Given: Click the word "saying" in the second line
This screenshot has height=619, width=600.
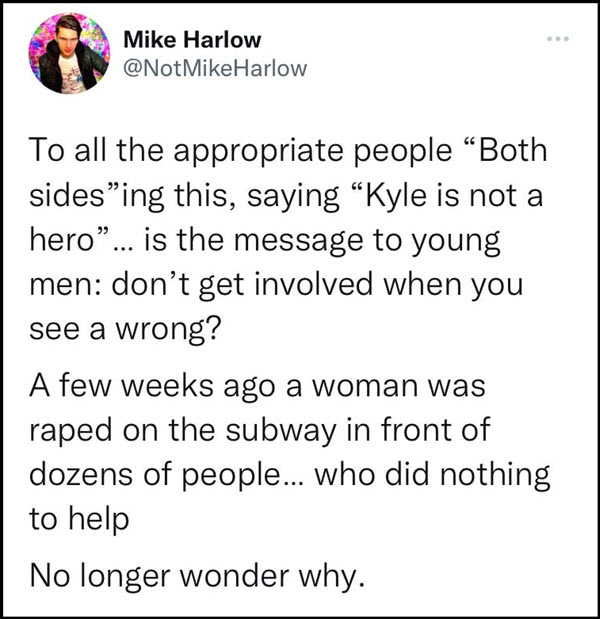Looking at the screenshot, I should click(x=293, y=197).
